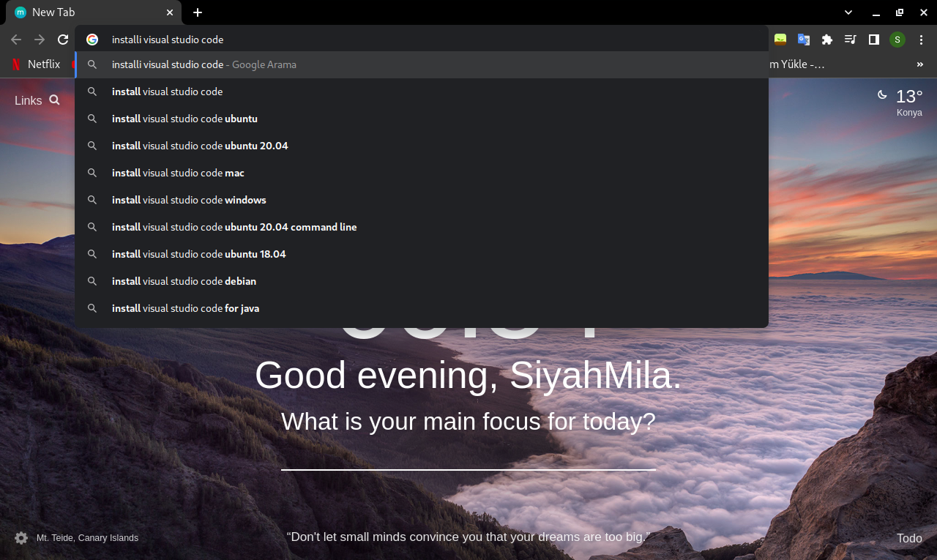Open the tab search dropdown arrow

(848, 12)
